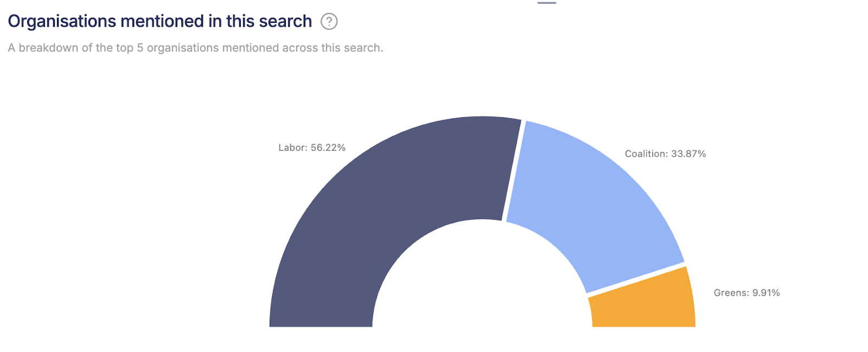Click the 33.87% percentage value

[688, 154]
